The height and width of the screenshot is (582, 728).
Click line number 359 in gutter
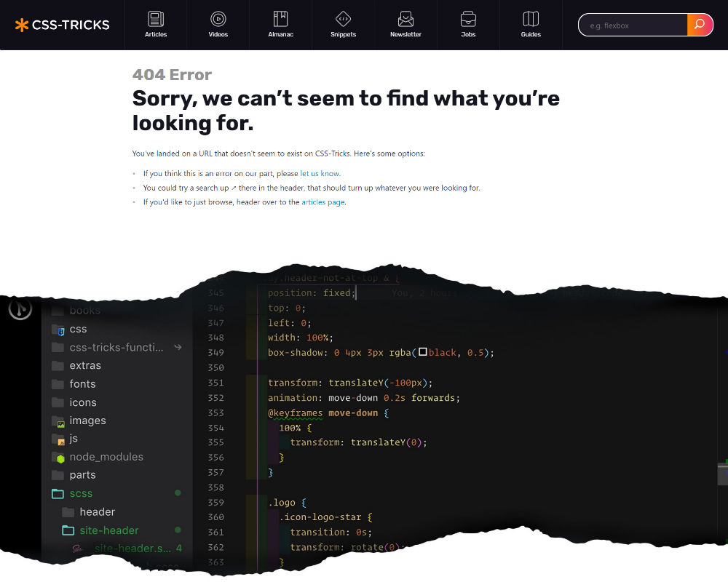click(x=215, y=502)
